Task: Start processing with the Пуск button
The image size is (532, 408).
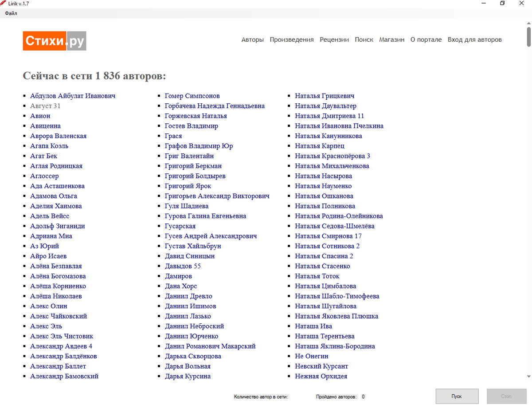Action: pyautogui.click(x=457, y=396)
